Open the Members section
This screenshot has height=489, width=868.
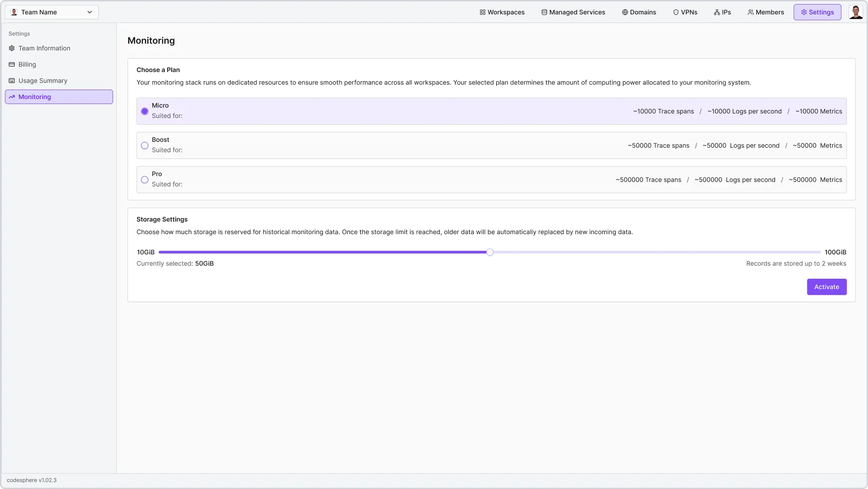point(766,12)
